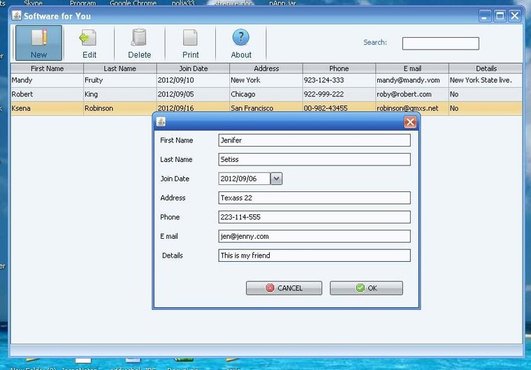The width and height of the screenshot is (531, 370).
Task: Click phone number 922-999-222
Action: [339, 94]
